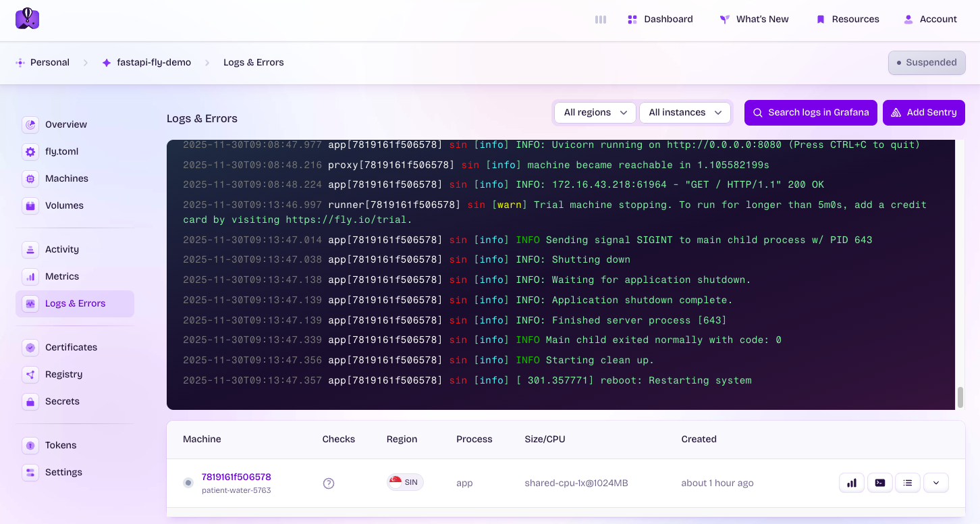Screen dimensions: 980x524
Task: Open the fly.toml sidebar item
Action: point(61,151)
